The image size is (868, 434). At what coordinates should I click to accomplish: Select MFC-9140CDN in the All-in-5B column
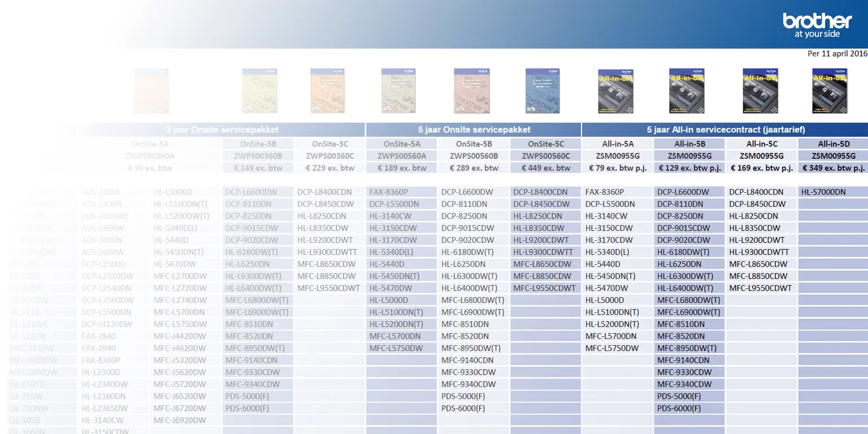coord(683,360)
